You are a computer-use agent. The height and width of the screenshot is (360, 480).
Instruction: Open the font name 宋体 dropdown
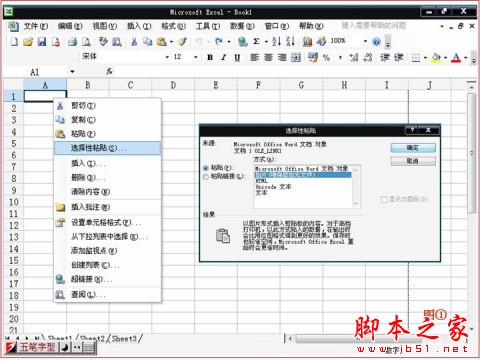coord(167,57)
